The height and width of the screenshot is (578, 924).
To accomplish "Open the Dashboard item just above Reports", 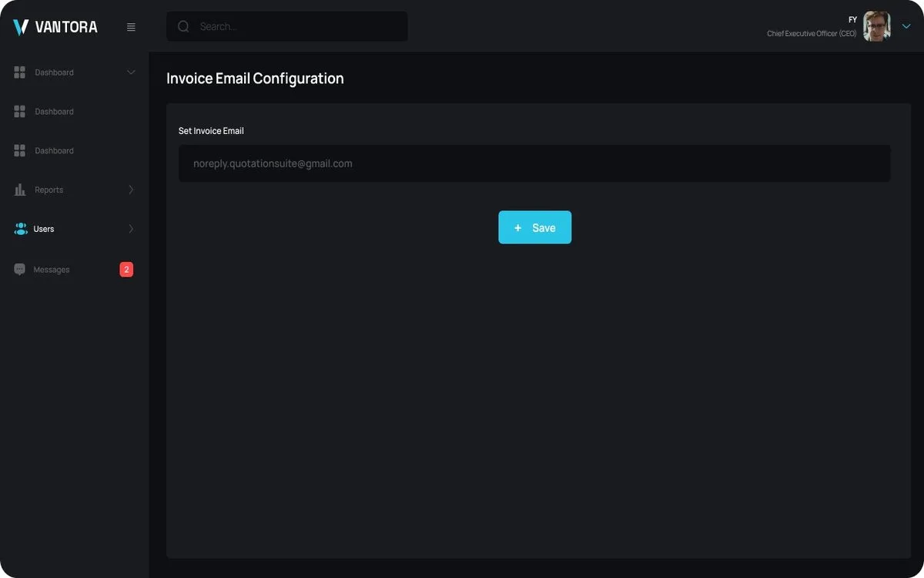I will coord(75,150).
